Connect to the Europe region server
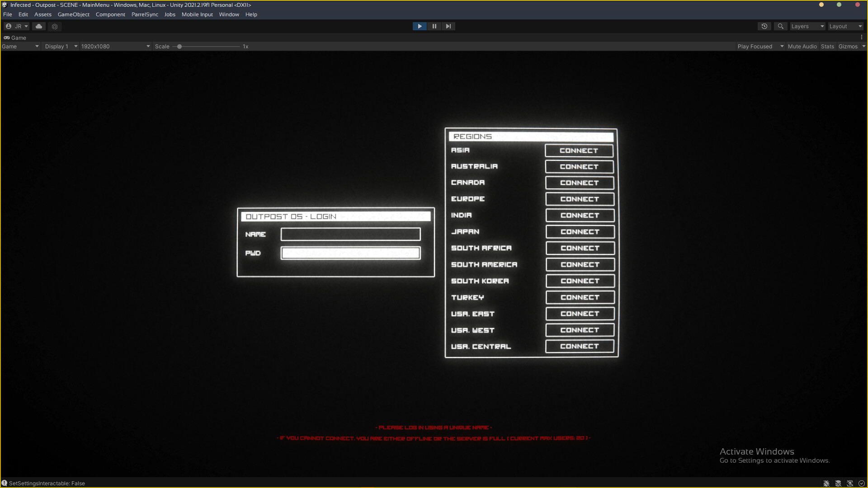The height and width of the screenshot is (488, 868). click(x=579, y=199)
